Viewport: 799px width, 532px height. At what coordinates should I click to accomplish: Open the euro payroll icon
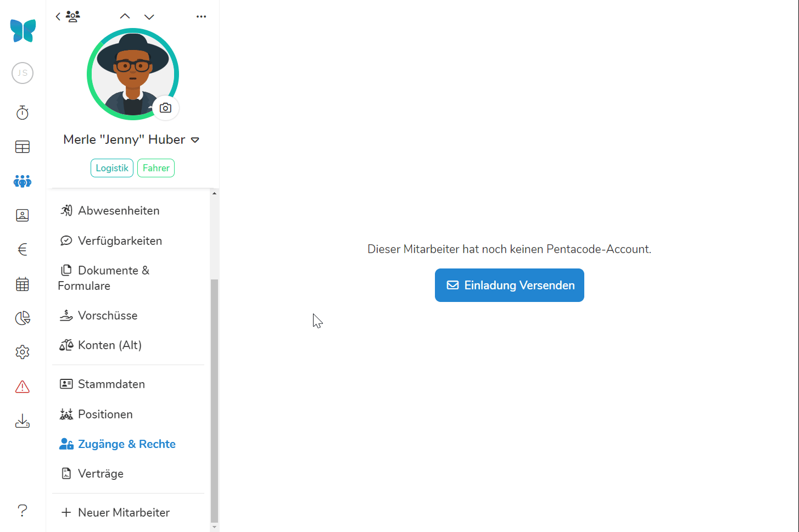point(23,250)
